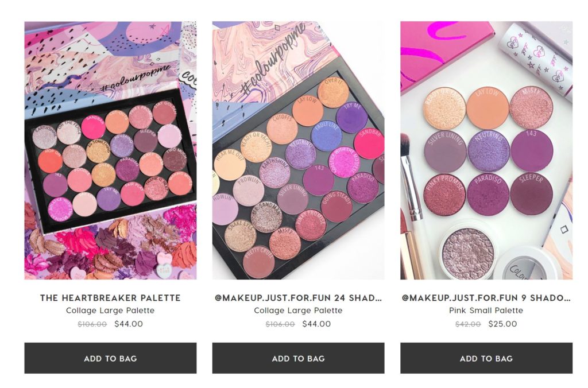
Task: Open @MAKEUP.JUST.FOR.FUN 9 SHADO... product link
Action: (486, 298)
